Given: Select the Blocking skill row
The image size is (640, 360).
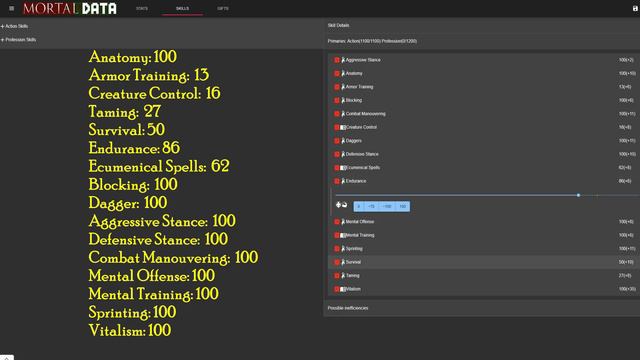Looking at the screenshot, I should click(x=484, y=100).
